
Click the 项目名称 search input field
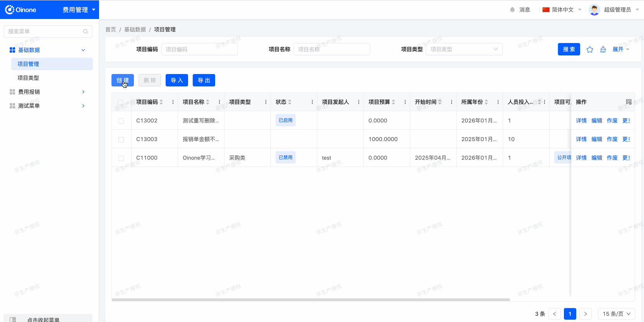click(332, 49)
